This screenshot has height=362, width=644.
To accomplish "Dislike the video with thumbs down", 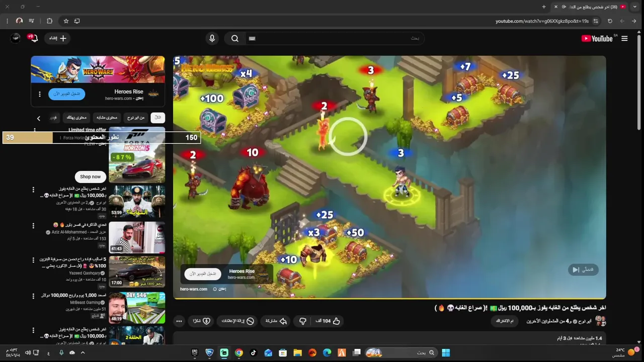I will pos(303,321).
